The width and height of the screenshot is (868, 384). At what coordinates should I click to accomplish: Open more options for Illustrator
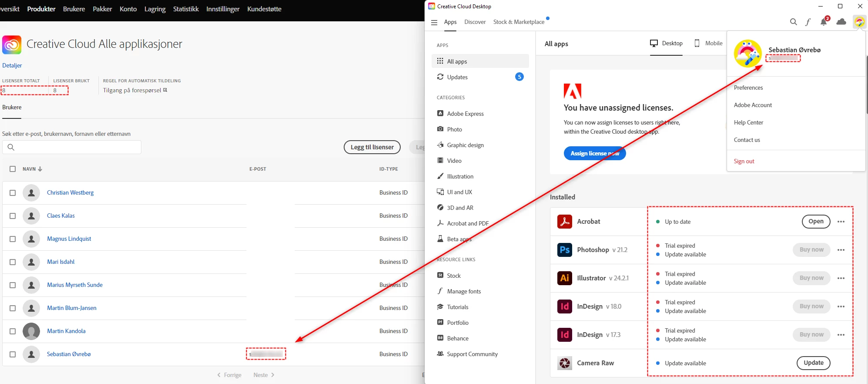[841, 278]
